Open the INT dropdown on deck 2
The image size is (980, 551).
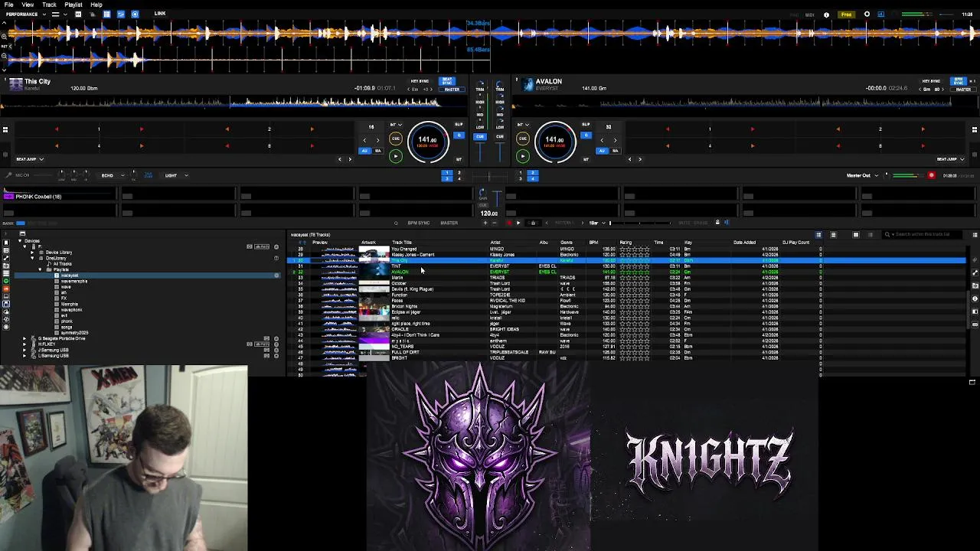tap(524, 125)
